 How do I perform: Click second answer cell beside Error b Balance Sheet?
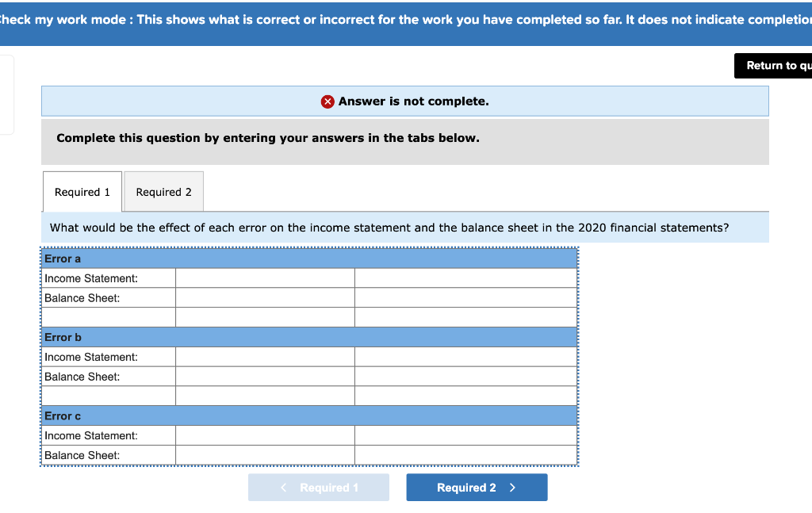pos(465,376)
